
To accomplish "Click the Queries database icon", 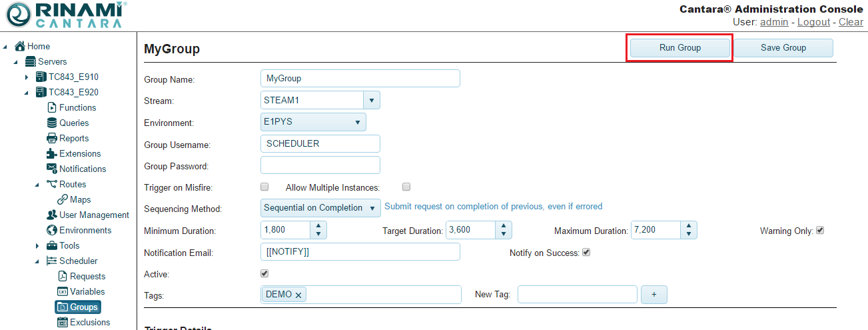I will [x=52, y=123].
